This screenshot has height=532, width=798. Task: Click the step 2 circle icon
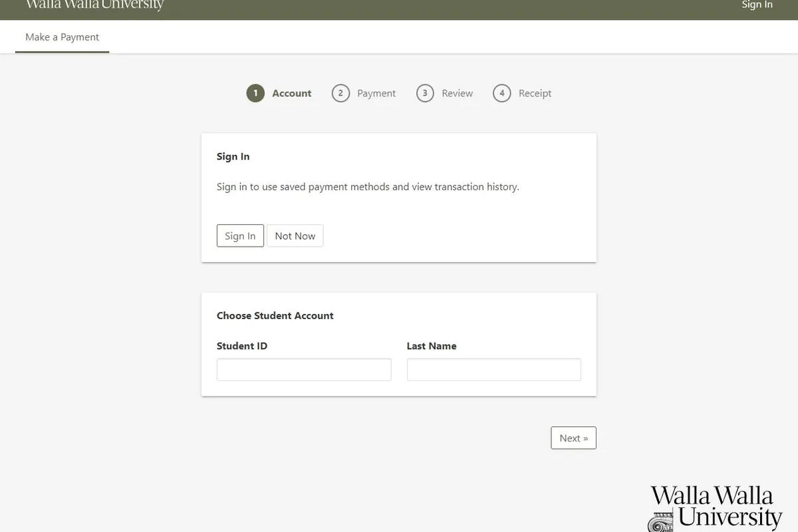coord(340,93)
